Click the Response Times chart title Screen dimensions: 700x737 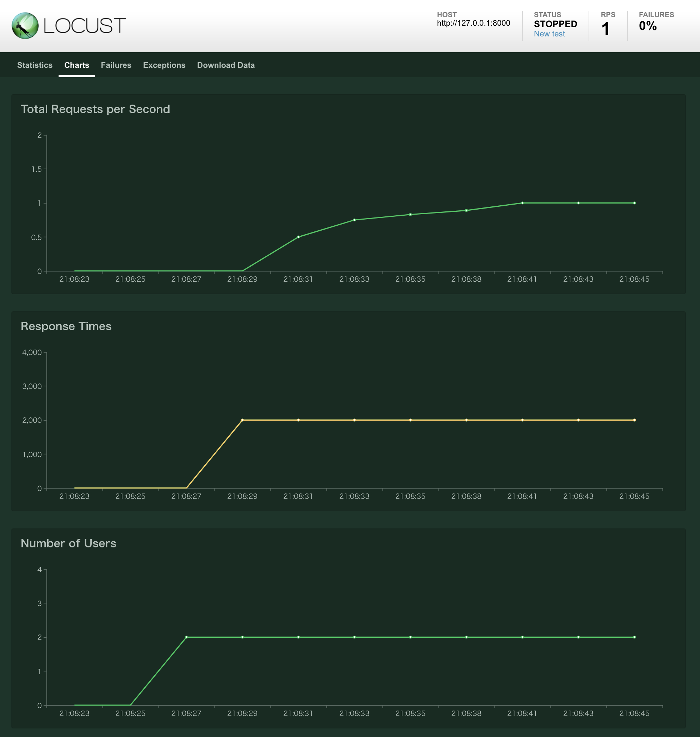coord(66,326)
